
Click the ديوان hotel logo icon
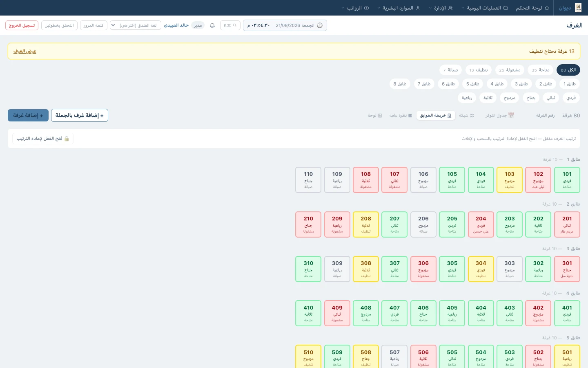click(x=578, y=8)
